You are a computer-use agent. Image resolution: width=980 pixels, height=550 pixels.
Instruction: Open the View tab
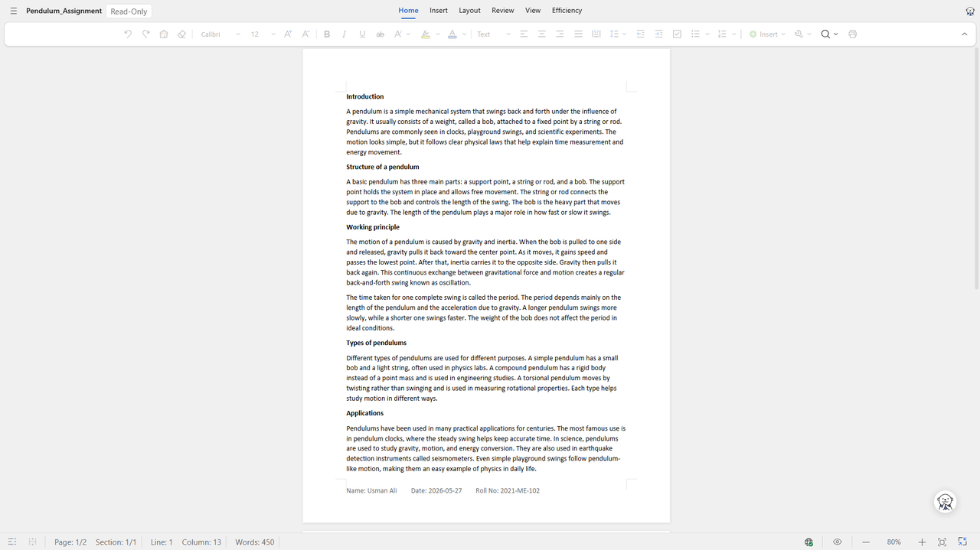click(x=533, y=11)
